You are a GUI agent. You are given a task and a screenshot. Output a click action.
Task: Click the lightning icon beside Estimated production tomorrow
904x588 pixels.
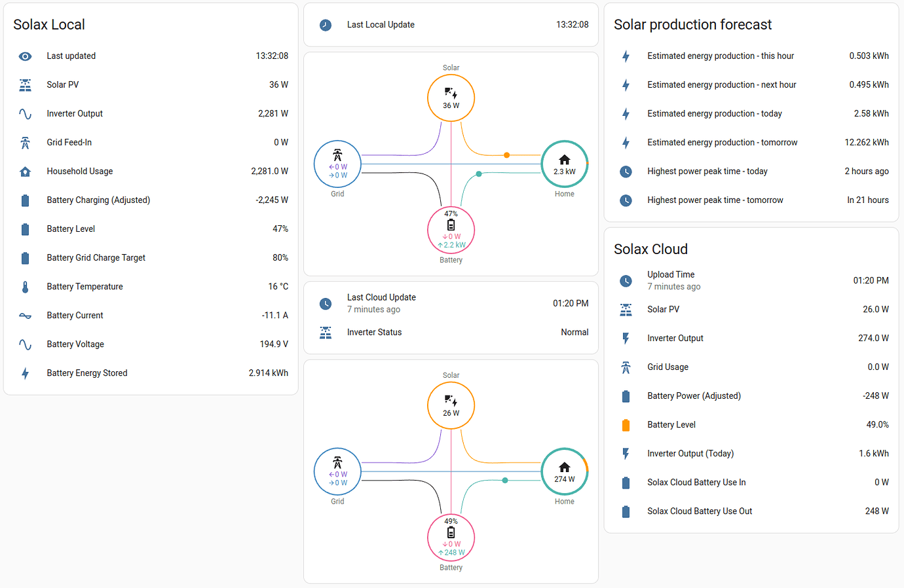[x=626, y=142]
